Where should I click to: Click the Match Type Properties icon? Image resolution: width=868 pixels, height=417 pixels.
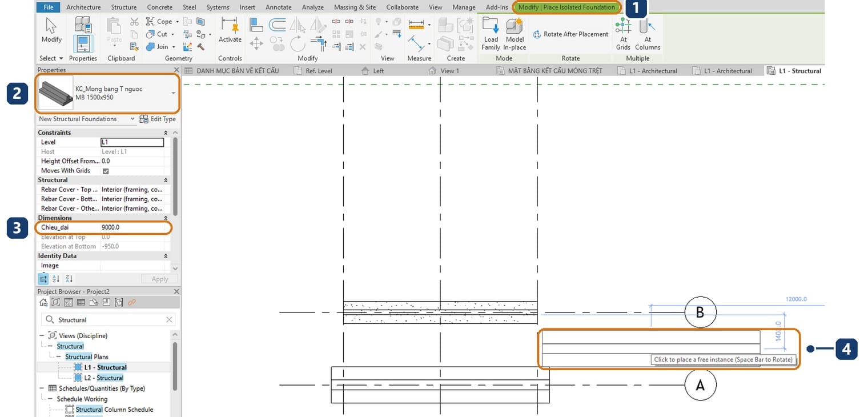pos(134,47)
